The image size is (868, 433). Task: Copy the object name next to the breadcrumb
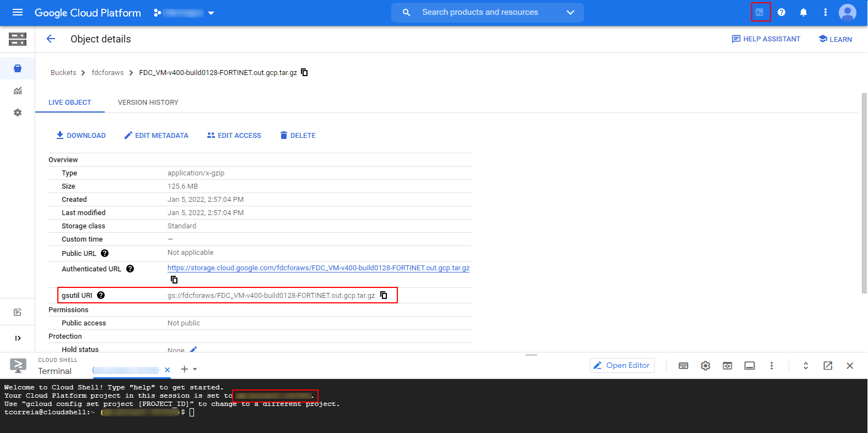pyautogui.click(x=304, y=72)
